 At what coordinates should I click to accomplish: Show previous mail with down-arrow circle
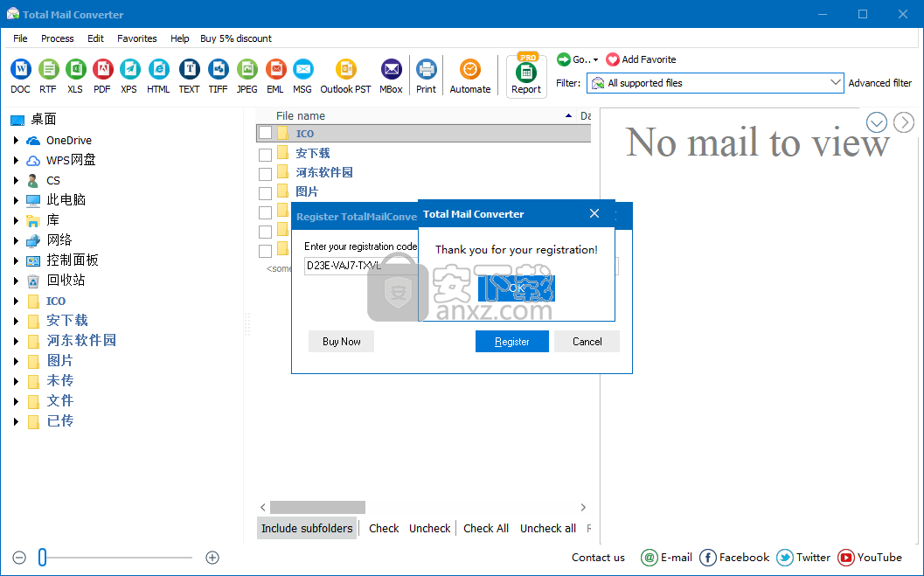(x=877, y=122)
